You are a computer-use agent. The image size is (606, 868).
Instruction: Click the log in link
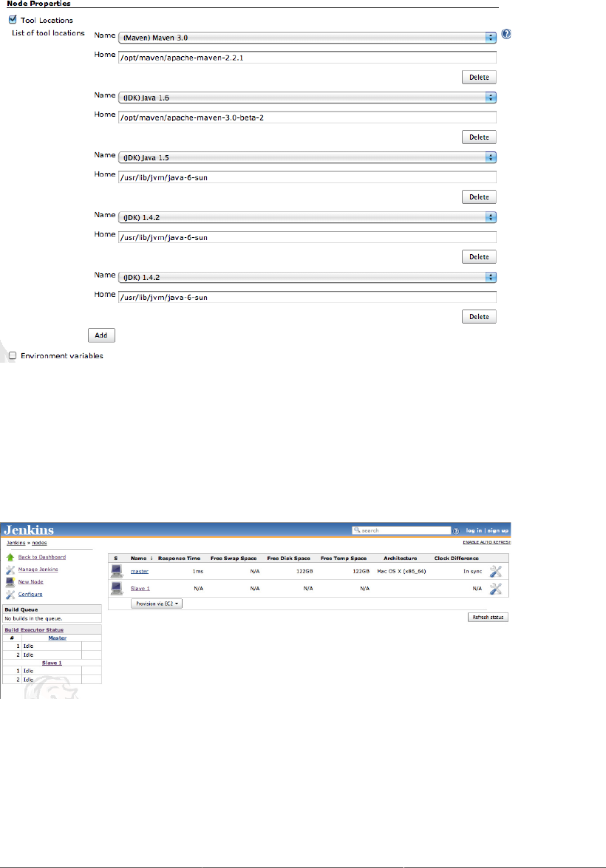(474, 530)
